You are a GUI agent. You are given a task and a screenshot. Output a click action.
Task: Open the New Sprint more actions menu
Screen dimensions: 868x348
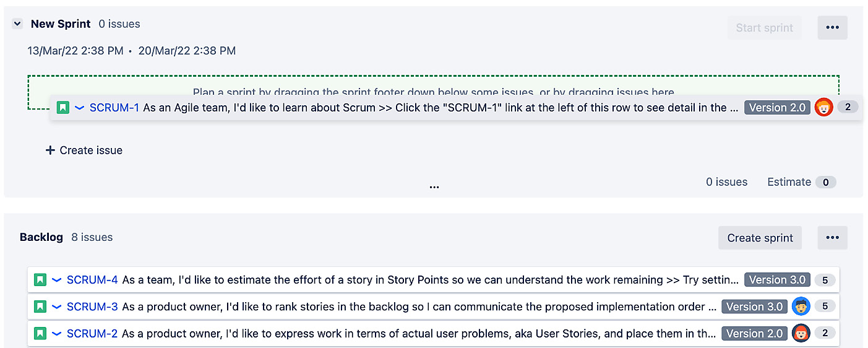(x=832, y=28)
